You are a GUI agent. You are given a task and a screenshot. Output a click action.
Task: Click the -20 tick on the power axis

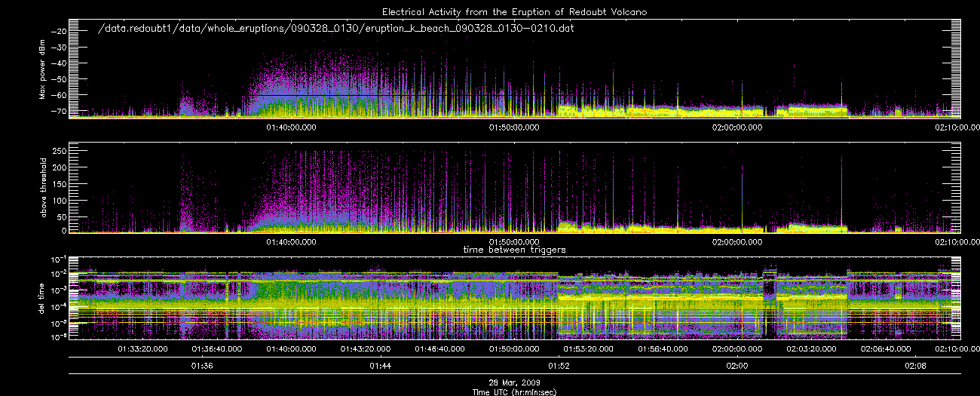pos(59,31)
